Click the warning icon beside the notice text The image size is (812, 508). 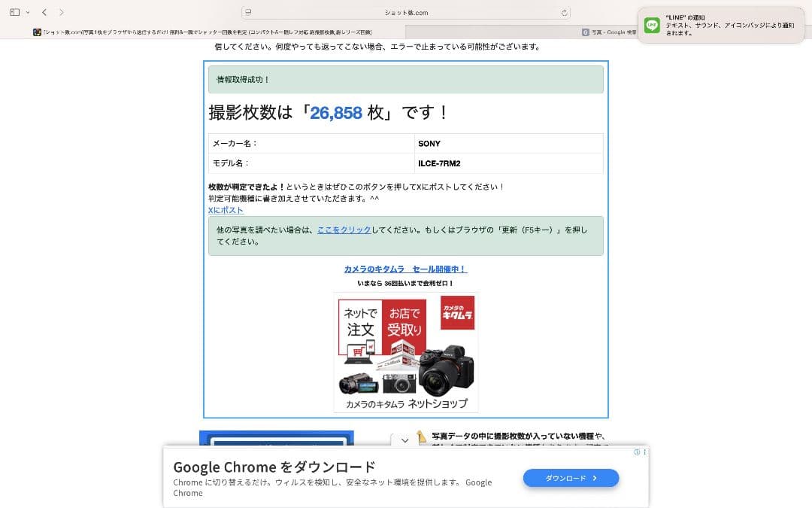point(421,436)
